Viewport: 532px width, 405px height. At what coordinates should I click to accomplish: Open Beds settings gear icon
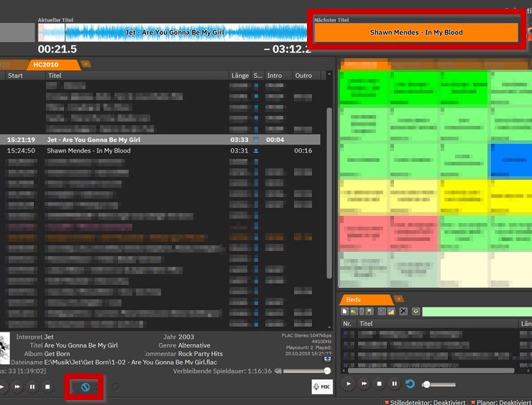click(416, 311)
